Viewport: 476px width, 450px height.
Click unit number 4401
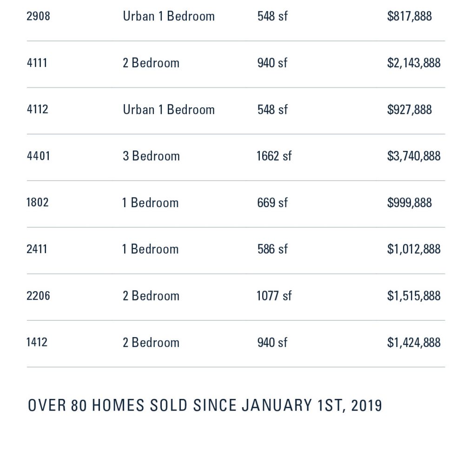pyautogui.click(x=38, y=156)
